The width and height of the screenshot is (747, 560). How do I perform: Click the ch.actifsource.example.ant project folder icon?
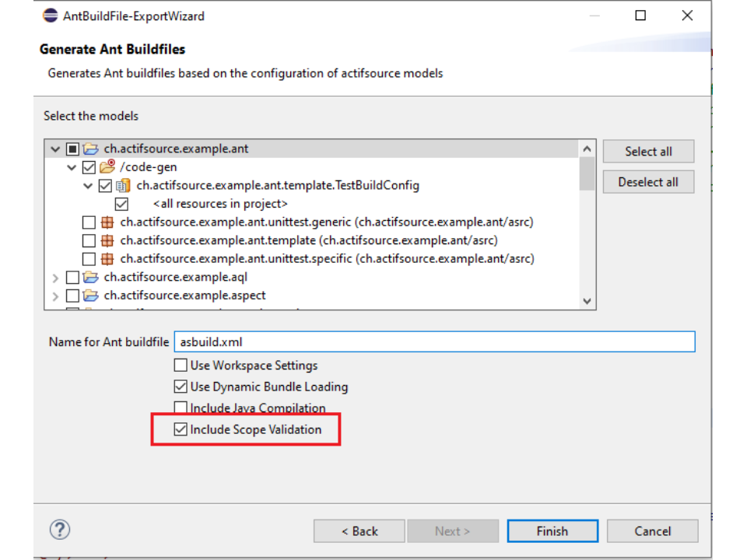pyautogui.click(x=91, y=149)
